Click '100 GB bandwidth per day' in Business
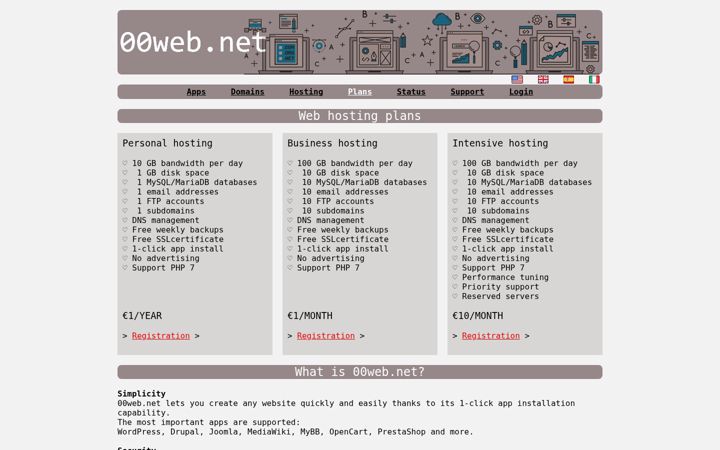This screenshot has height=450, width=720. click(x=355, y=163)
